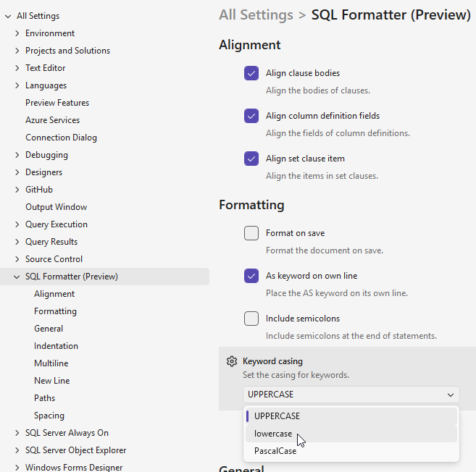Expand the SQL Server Always On node
Viewport: 476px width, 472px height.
click(x=17, y=433)
